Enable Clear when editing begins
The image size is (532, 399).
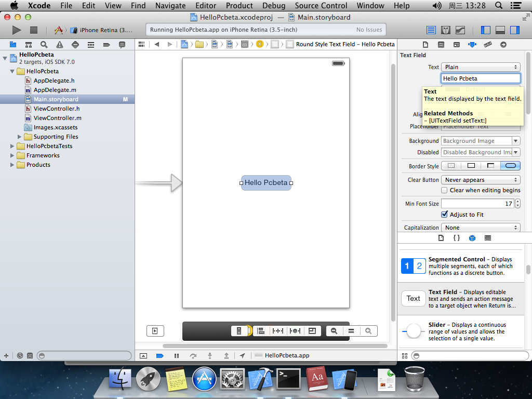pyautogui.click(x=444, y=190)
